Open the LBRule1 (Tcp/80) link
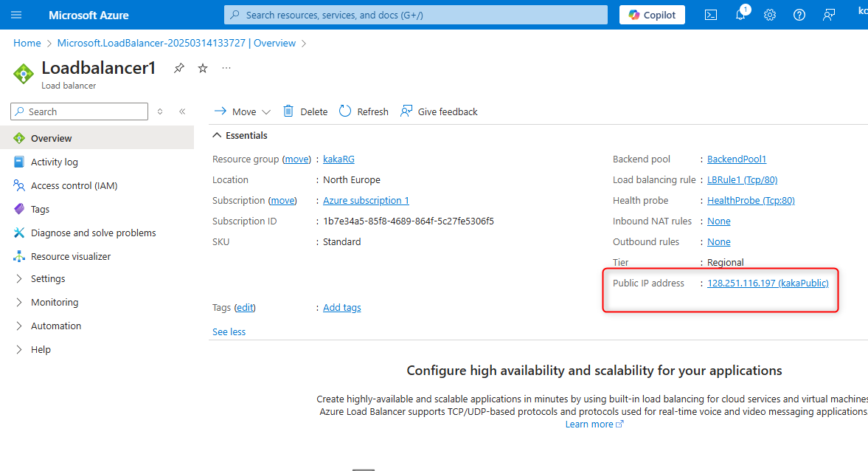 pyautogui.click(x=743, y=179)
